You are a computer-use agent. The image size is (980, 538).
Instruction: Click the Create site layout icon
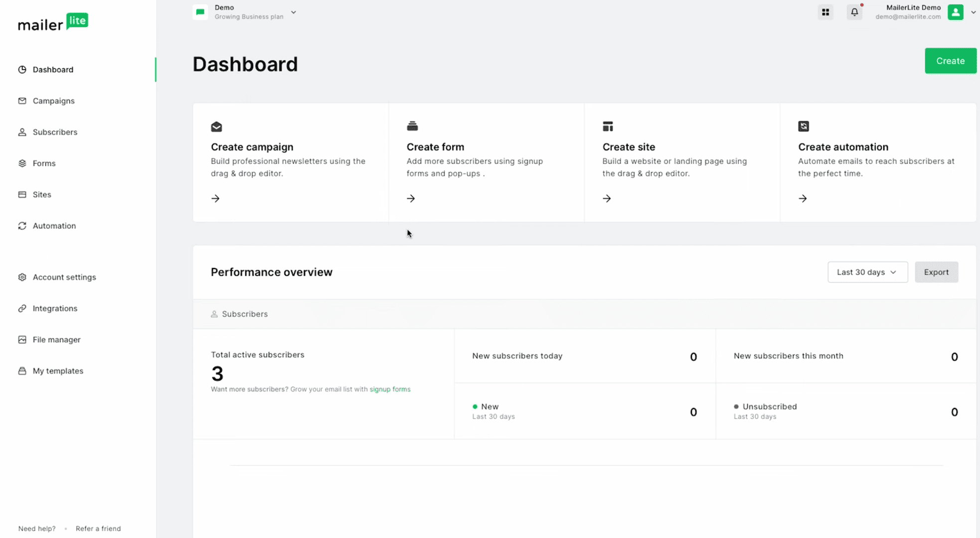click(x=608, y=127)
